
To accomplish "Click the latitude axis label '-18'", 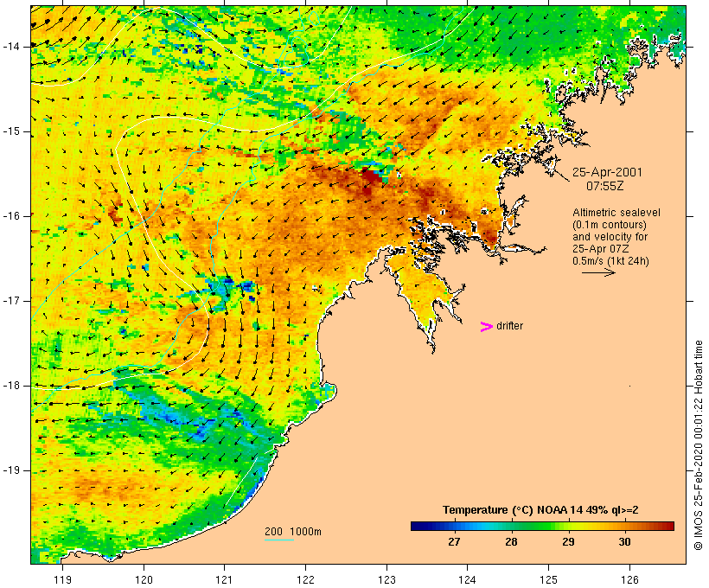I will coord(11,386).
